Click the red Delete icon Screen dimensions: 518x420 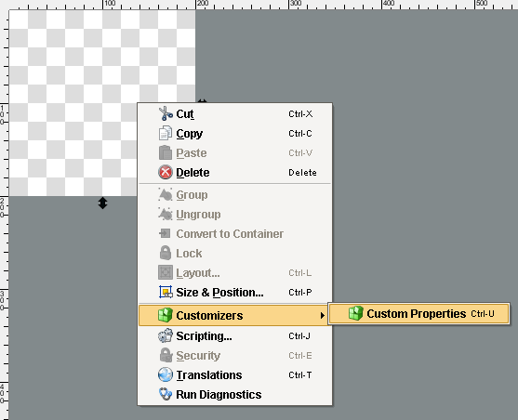pos(166,172)
